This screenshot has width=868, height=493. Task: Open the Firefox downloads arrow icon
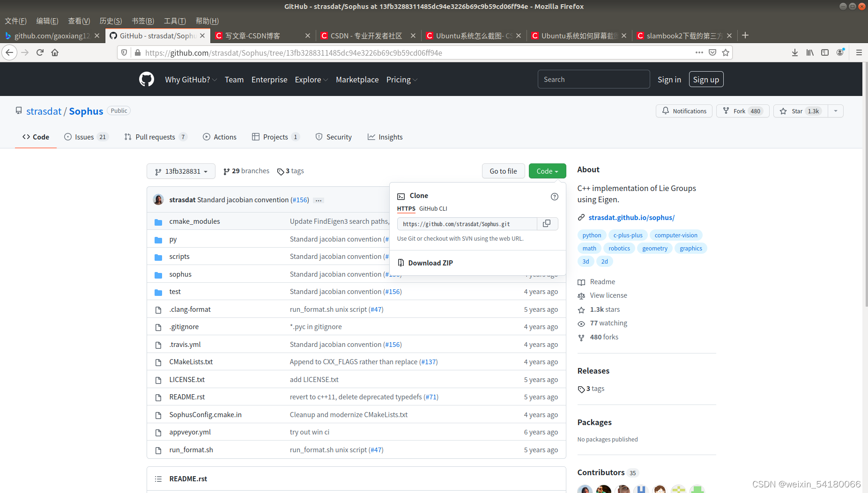pos(795,52)
